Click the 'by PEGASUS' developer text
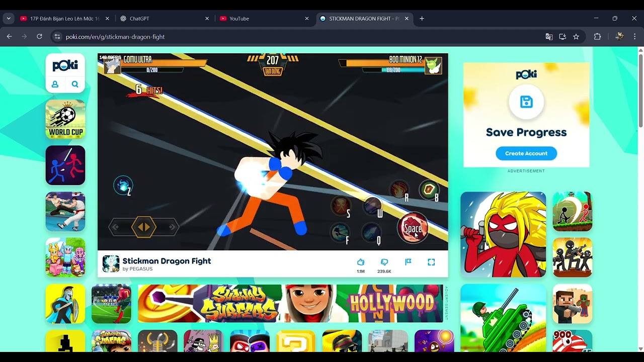 [x=137, y=269]
